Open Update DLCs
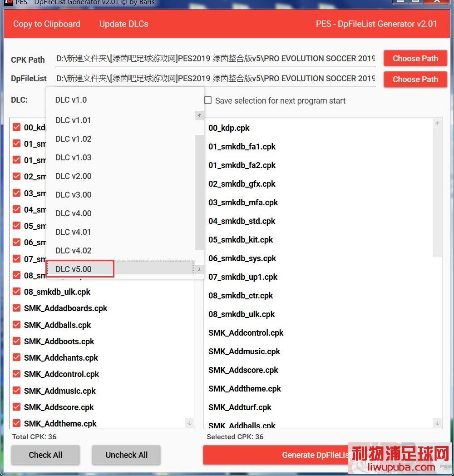Viewport: 454px width, 476px height. (x=124, y=24)
